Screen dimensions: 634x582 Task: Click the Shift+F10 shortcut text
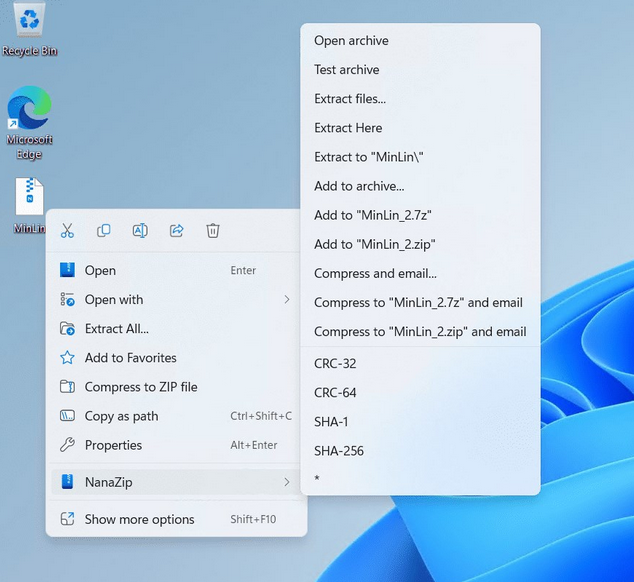(253, 519)
